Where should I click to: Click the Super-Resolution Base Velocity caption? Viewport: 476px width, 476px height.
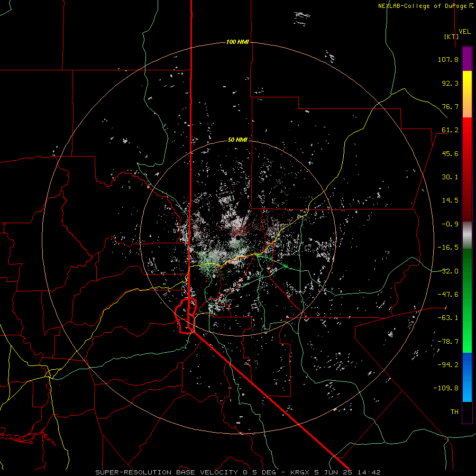point(237,472)
